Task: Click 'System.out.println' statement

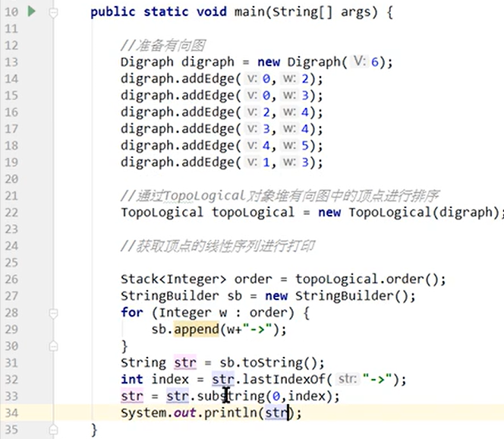Action: pyautogui.click(x=189, y=413)
